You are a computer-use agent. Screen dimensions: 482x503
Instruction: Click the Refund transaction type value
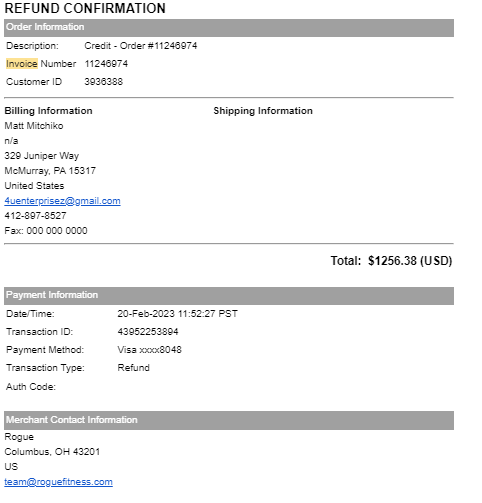pyautogui.click(x=133, y=368)
